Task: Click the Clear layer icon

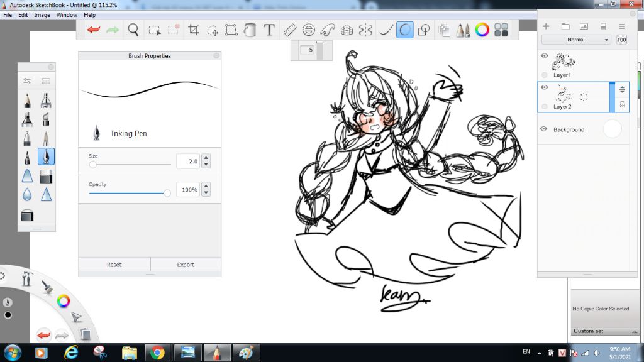Action: [x=603, y=26]
